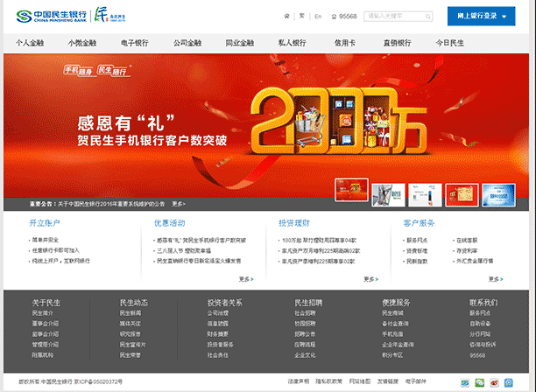This screenshot has width=536, height=392.
Task: Click the home icon in header
Action: coord(286,16)
